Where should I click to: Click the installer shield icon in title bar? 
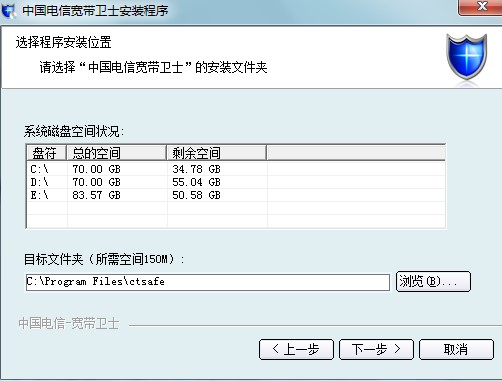coord(9,10)
